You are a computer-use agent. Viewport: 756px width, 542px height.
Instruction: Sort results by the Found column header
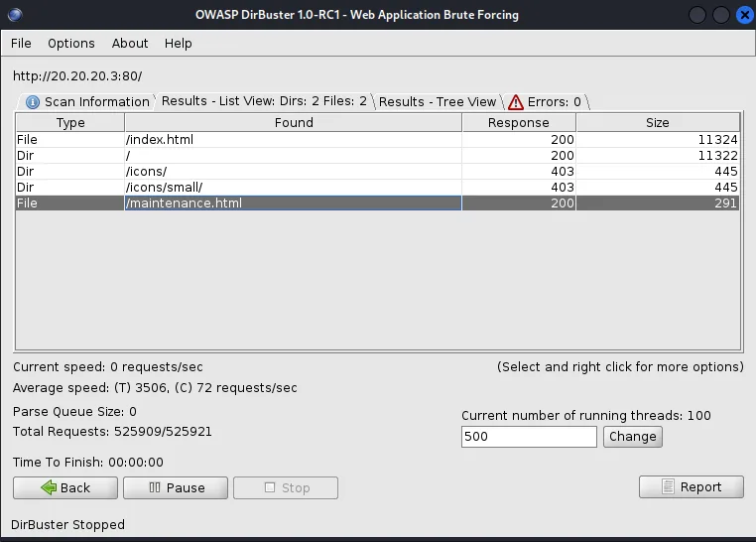tap(293, 122)
